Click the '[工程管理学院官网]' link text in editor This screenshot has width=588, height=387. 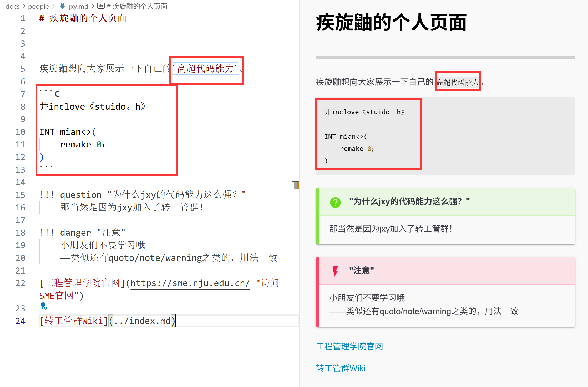(x=82, y=283)
